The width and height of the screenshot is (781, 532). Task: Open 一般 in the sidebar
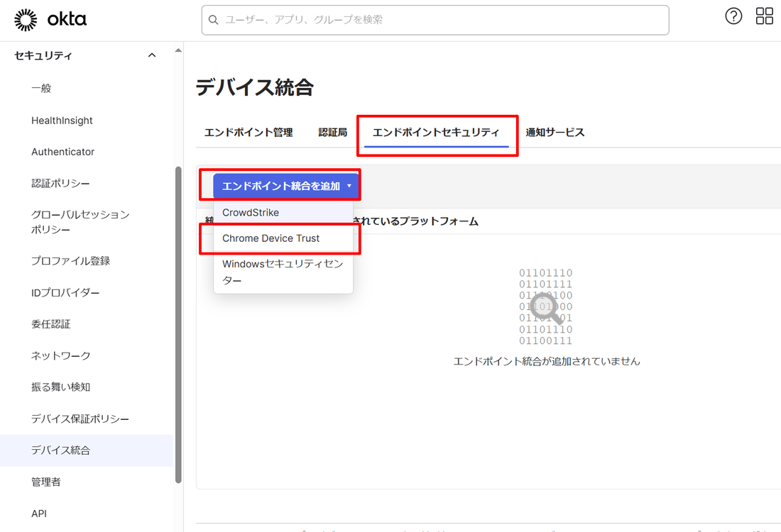point(41,88)
